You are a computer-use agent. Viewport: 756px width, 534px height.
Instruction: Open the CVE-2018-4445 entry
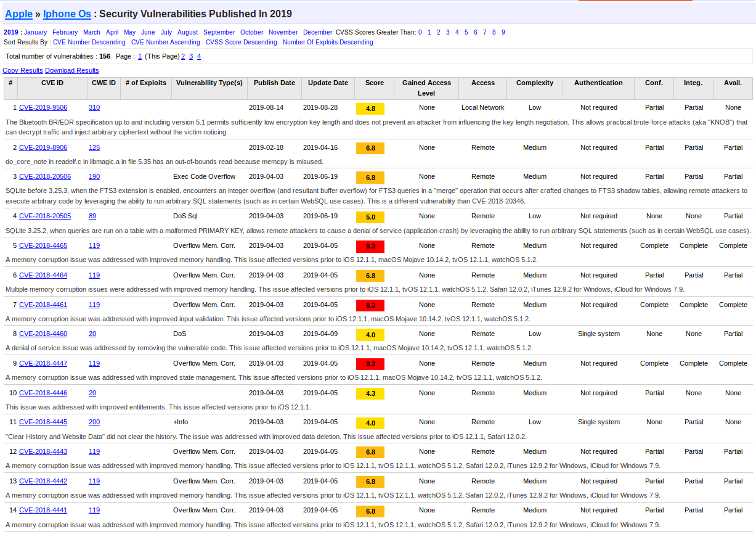pyautogui.click(x=43, y=422)
